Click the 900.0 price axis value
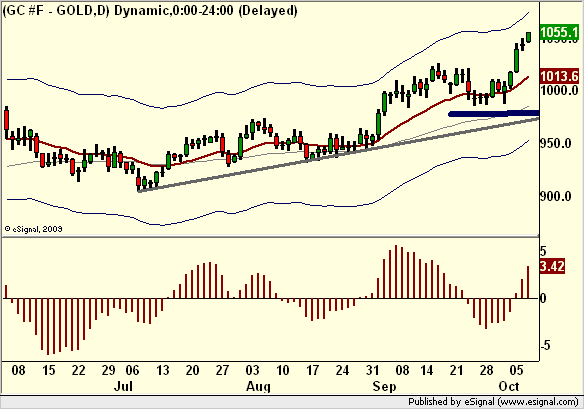The height and width of the screenshot is (409, 584). 556,196
